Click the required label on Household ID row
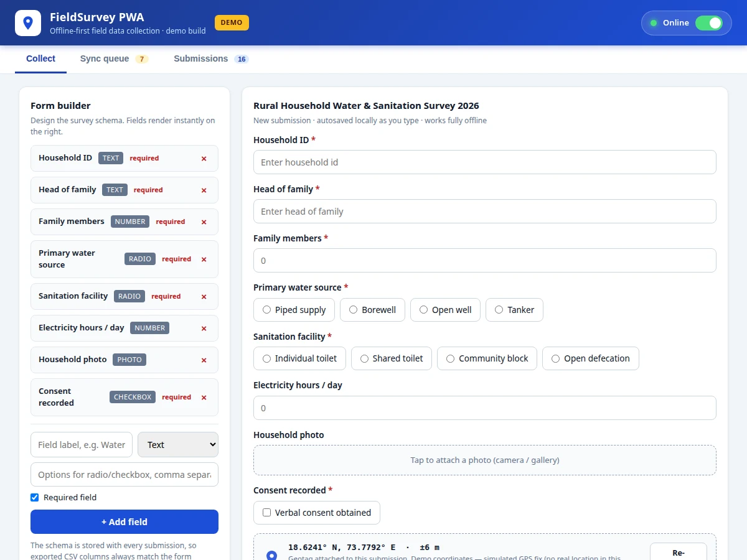747x560 pixels. 144,158
